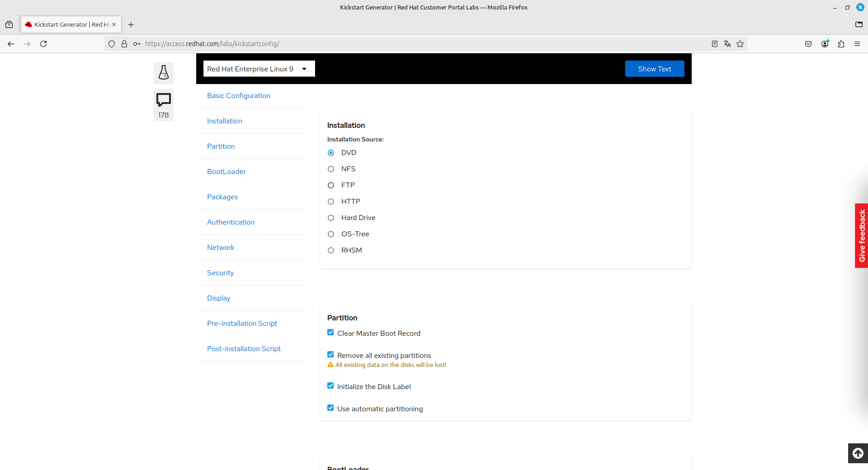Open the Give feedback side tab
This screenshot has height=470, width=868.
click(862, 235)
